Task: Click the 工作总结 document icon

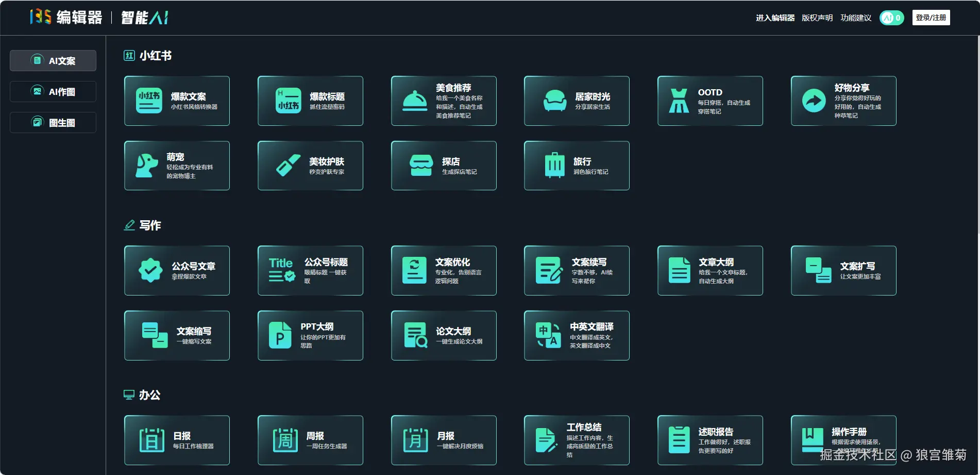Action: point(546,440)
